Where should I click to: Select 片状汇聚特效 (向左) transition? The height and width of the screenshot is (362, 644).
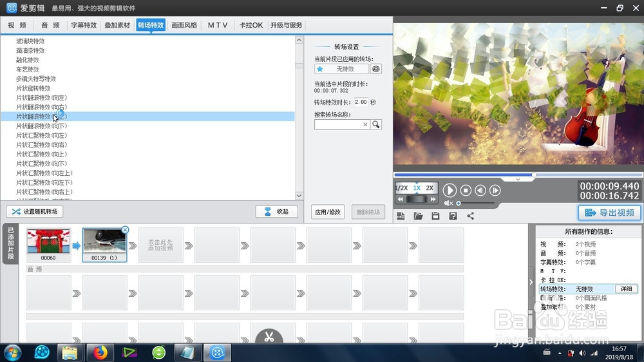41,136
